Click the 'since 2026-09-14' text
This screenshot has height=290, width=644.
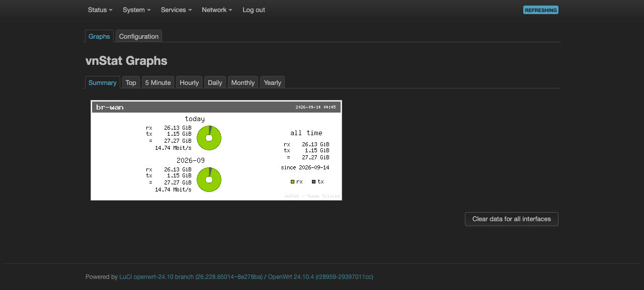point(305,167)
